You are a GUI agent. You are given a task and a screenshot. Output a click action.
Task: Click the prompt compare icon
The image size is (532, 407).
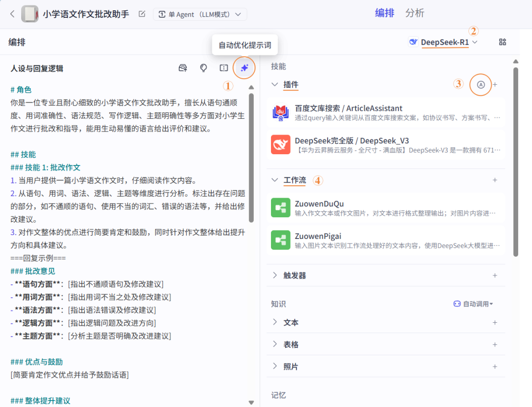224,68
